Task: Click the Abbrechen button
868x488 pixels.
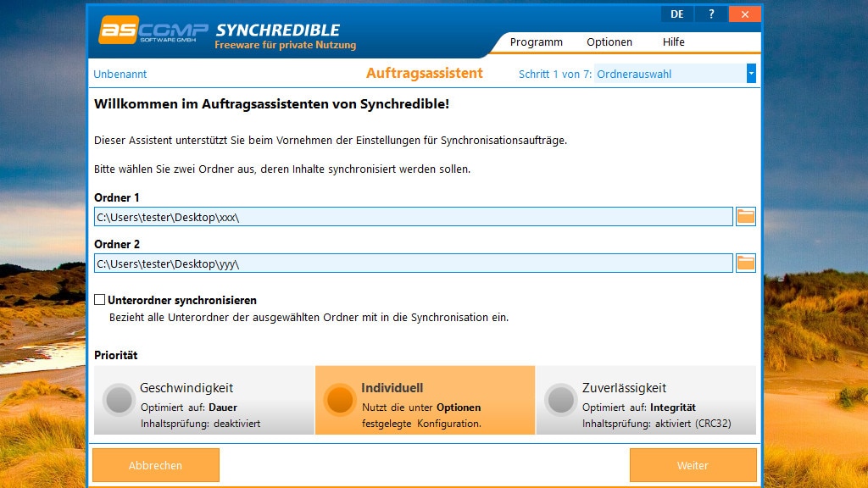Action: click(x=156, y=465)
